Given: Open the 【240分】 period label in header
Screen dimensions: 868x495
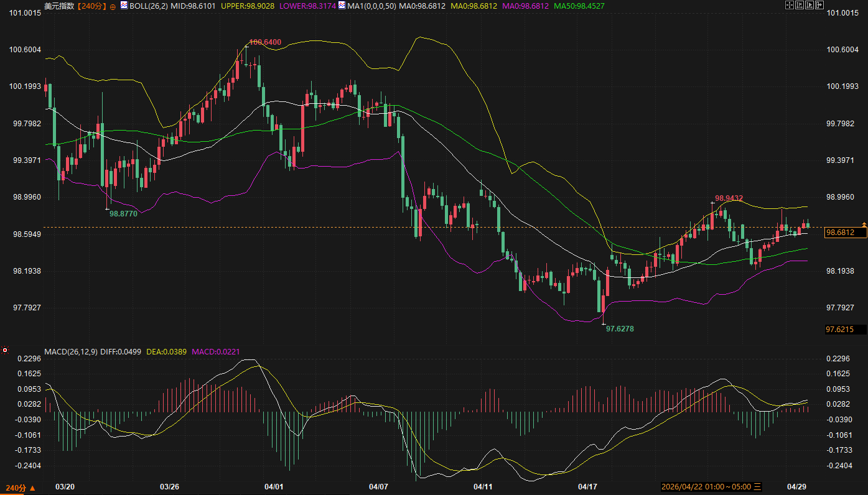Looking at the screenshot, I should click(x=91, y=6).
